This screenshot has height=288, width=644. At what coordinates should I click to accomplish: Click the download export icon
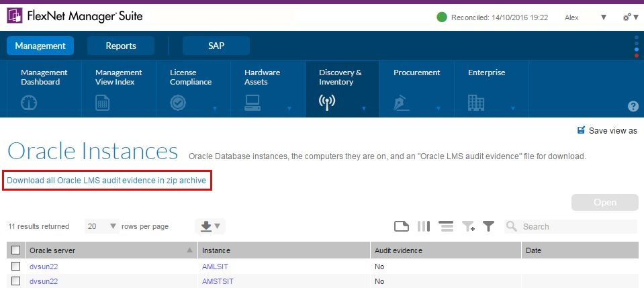point(206,226)
